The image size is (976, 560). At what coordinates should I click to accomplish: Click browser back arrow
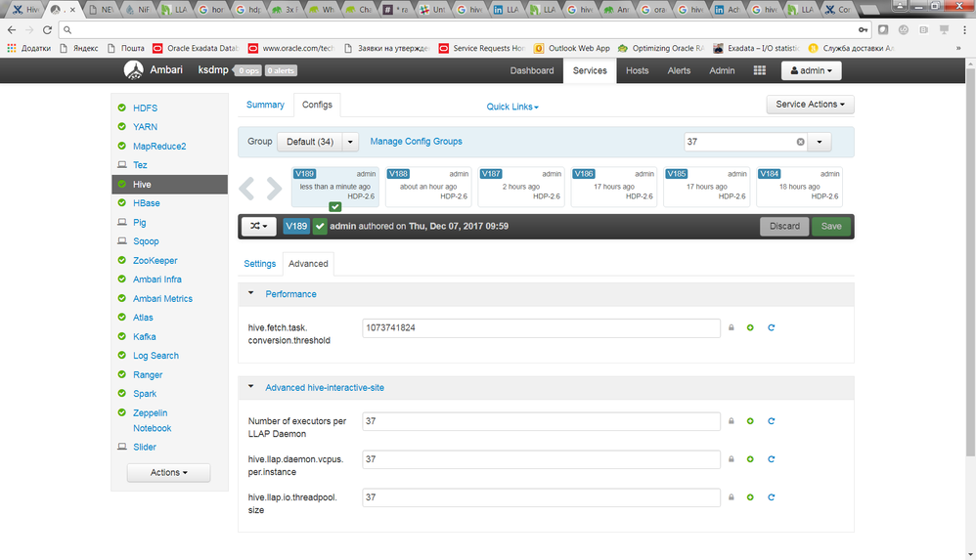[x=12, y=30]
